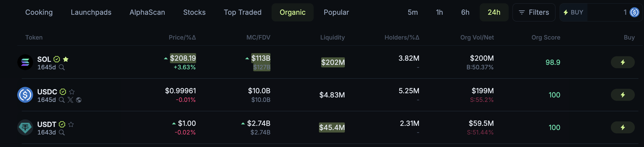
Task: Click the SOL token logo
Action: pos(25,62)
